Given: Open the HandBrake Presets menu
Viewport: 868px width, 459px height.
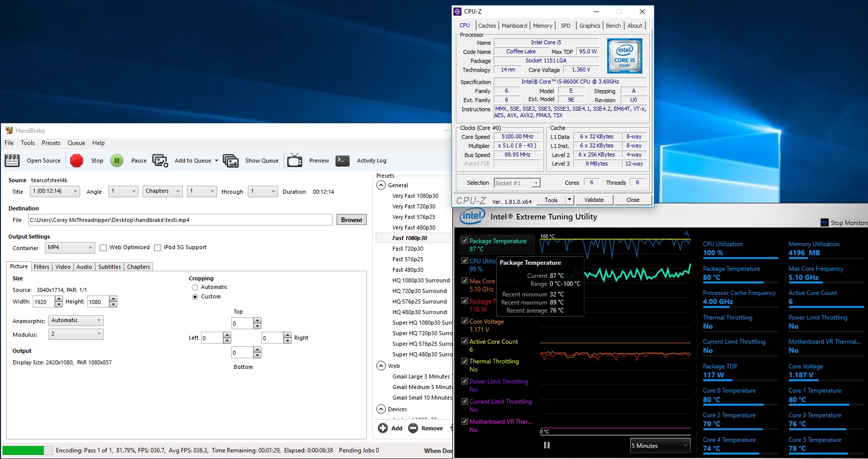Looking at the screenshot, I should (51, 143).
